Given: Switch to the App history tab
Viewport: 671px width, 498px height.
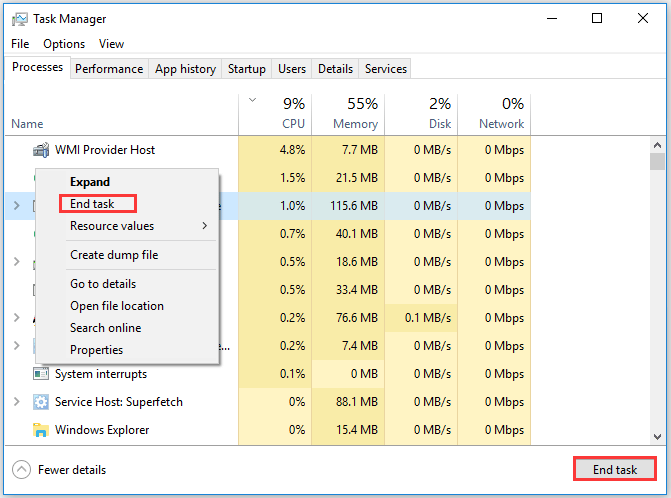Looking at the screenshot, I should pos(185,69).
